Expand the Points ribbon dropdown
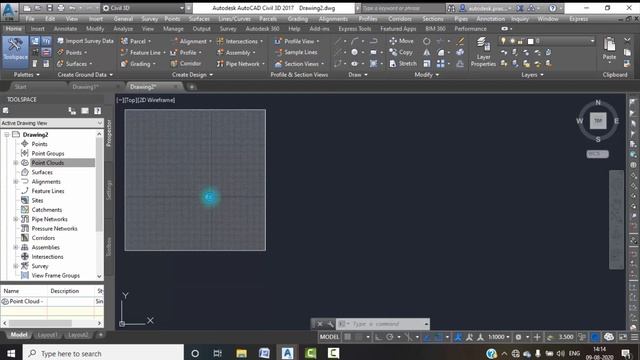This screenshot has height=360, width=640. [85, 53]
